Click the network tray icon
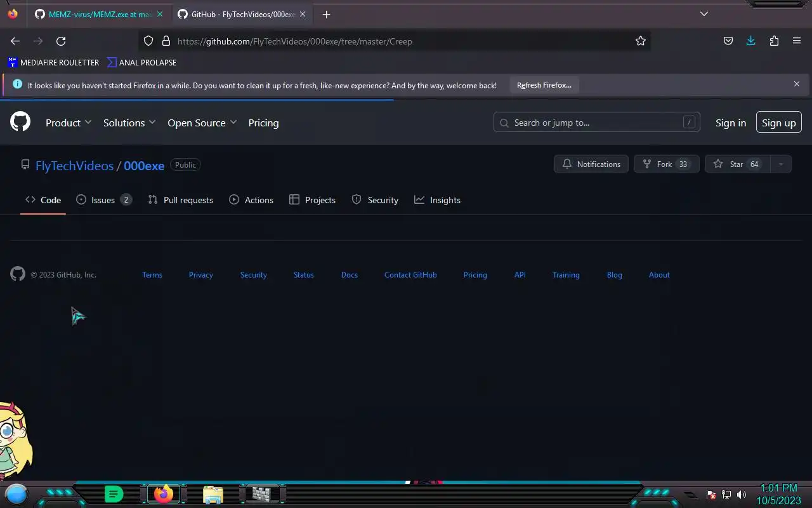 (x=726, y=495)
